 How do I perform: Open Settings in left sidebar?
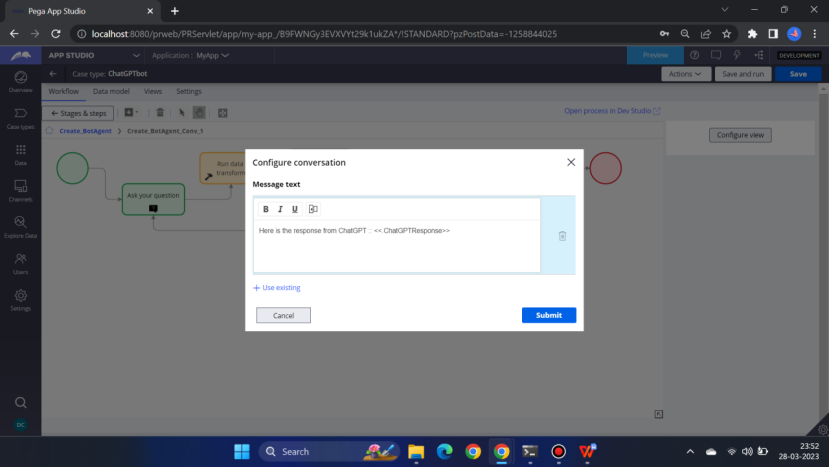pyautogui.click(x=21, y=300)
